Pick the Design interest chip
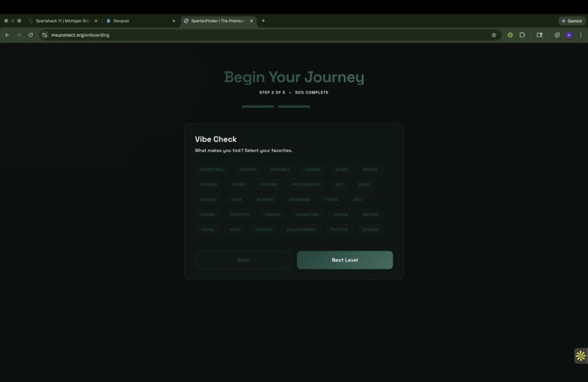Screen dimensions: 588x382 point(341,215)
